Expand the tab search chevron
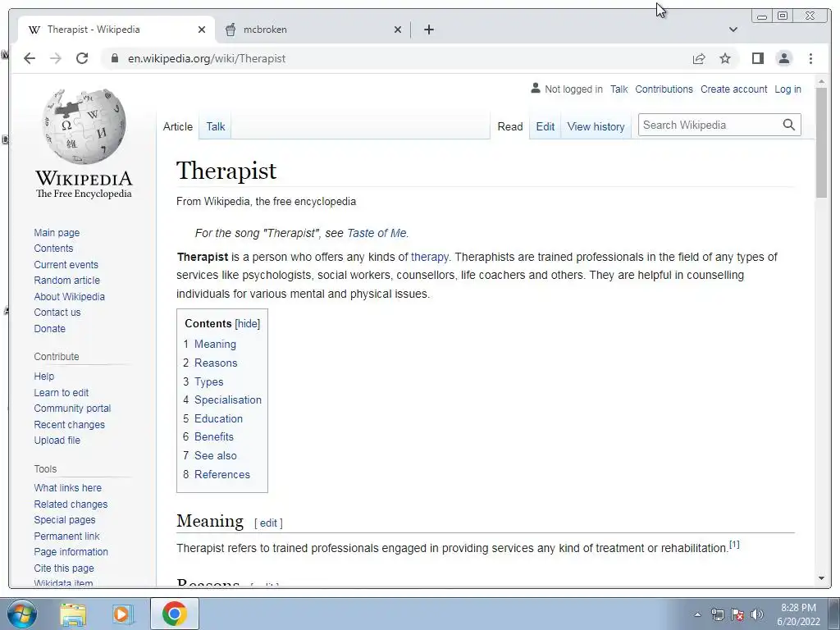 733,30
